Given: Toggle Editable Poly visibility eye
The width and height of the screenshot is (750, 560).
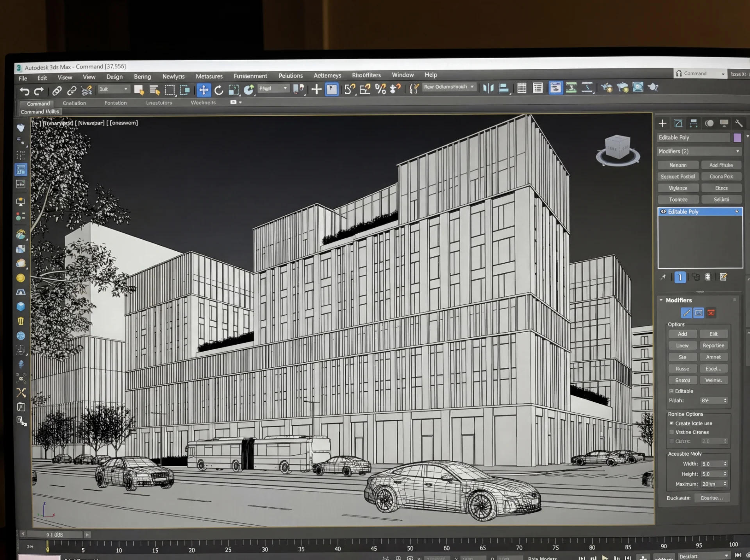Looking at the screenshot, I should click(x=663, y=211).
